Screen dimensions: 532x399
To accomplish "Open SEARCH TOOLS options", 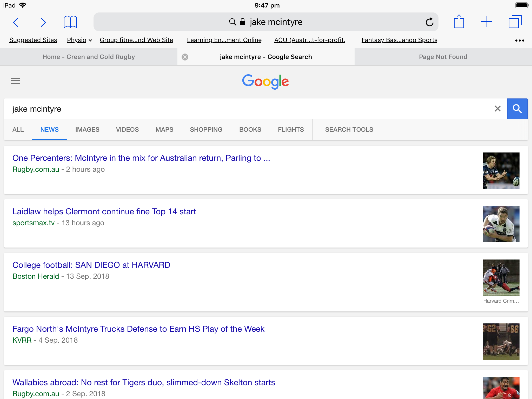I will [349, 130].
